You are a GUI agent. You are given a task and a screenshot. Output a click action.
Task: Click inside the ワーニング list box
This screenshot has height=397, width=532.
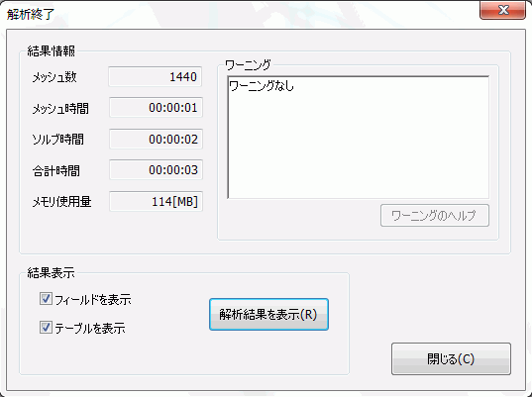[359, 138]
